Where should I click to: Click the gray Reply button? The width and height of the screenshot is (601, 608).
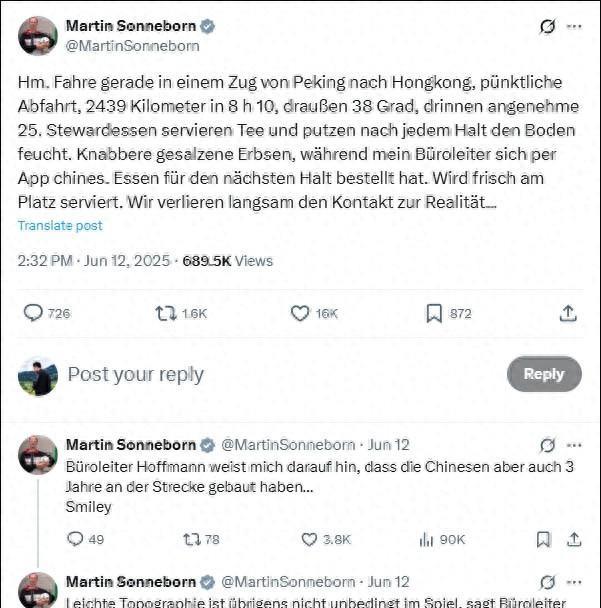click(x=544, y=374)
